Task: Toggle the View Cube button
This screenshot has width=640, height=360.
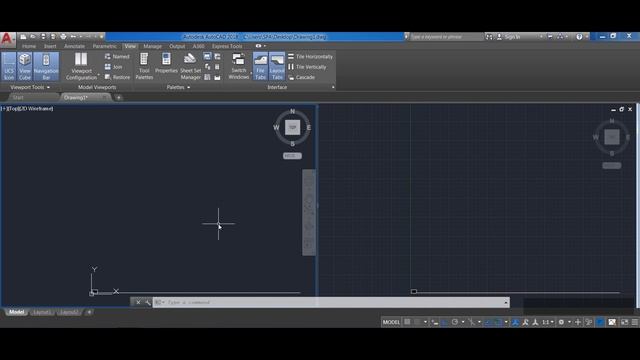Action: tap(24, 66)
